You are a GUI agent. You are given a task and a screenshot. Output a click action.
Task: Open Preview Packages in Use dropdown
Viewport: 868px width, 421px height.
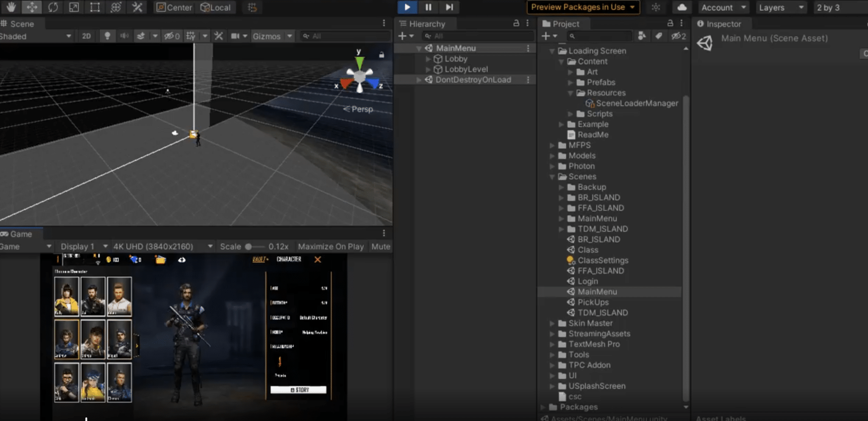(x=583, y=7)
